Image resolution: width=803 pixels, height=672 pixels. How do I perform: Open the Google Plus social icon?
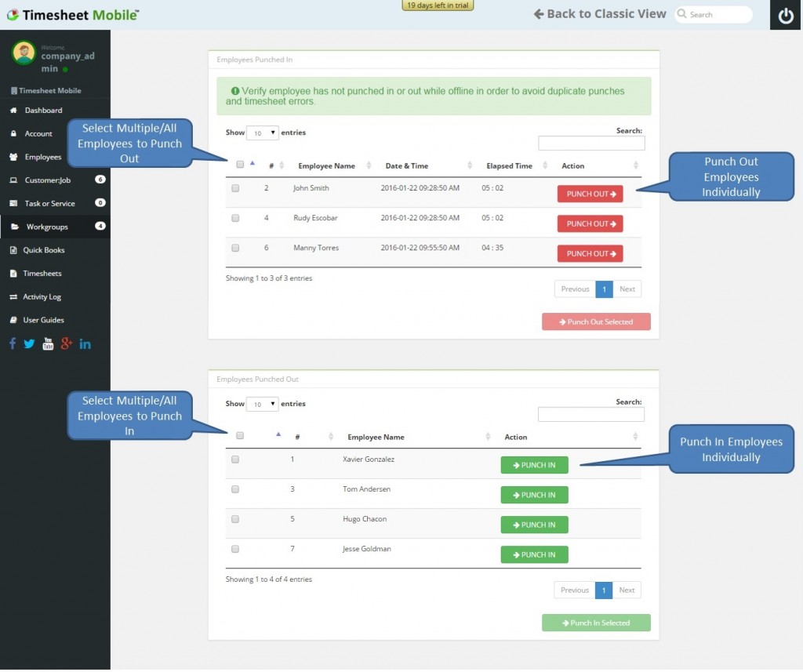67,343
